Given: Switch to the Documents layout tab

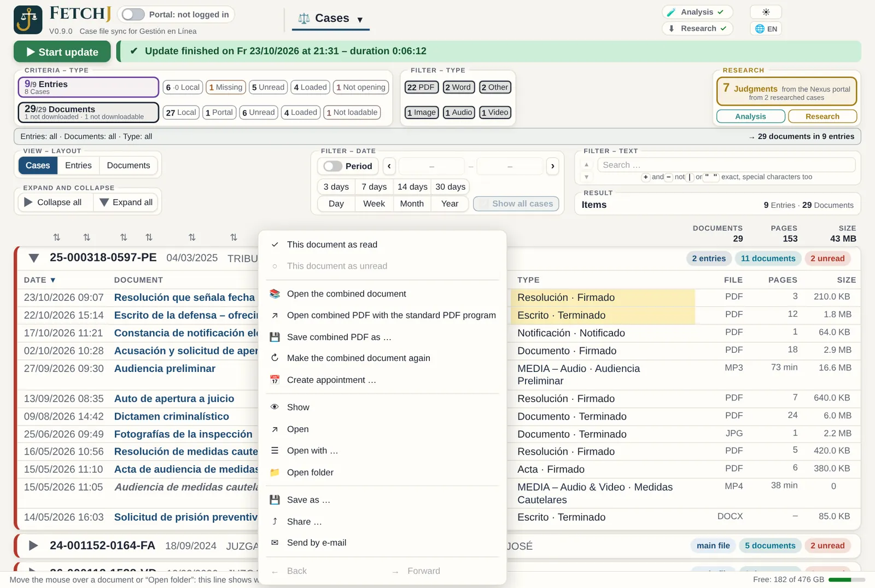Looking at the screenshot, I should click(129, 165).
